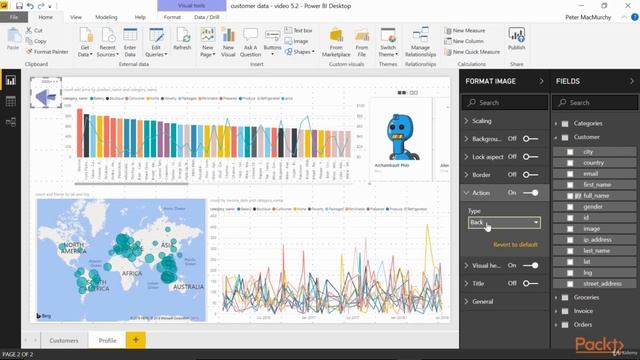Toggle the Border switch
This screenshot has height=360, width=640.
pyautogui.click(x=530, y=175)
